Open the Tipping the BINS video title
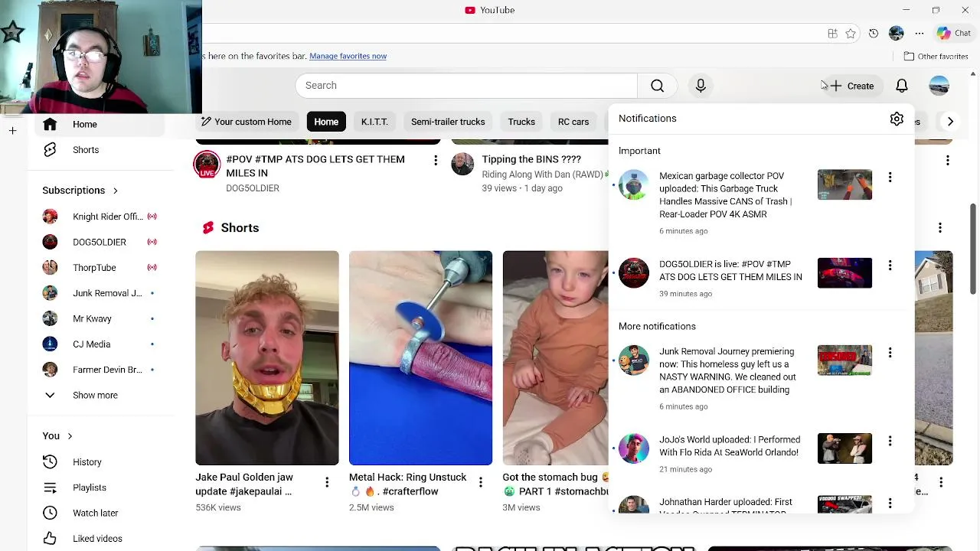Image resolution: width=980 pixels, height=551 pixels. coord(531,159)
